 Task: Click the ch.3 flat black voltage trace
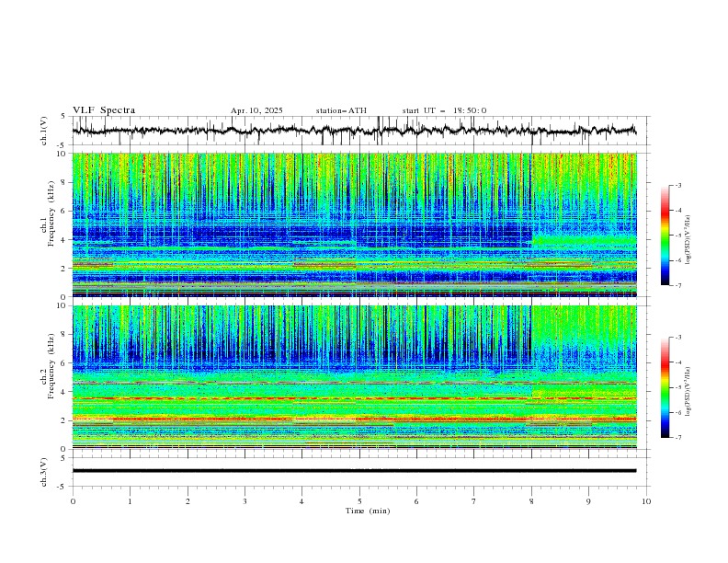click(354, 471)
